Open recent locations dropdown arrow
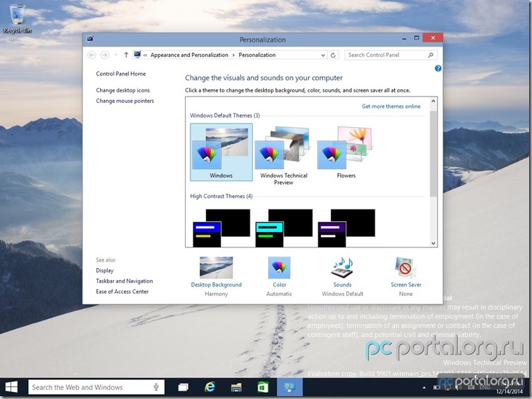 click(116, 55)
